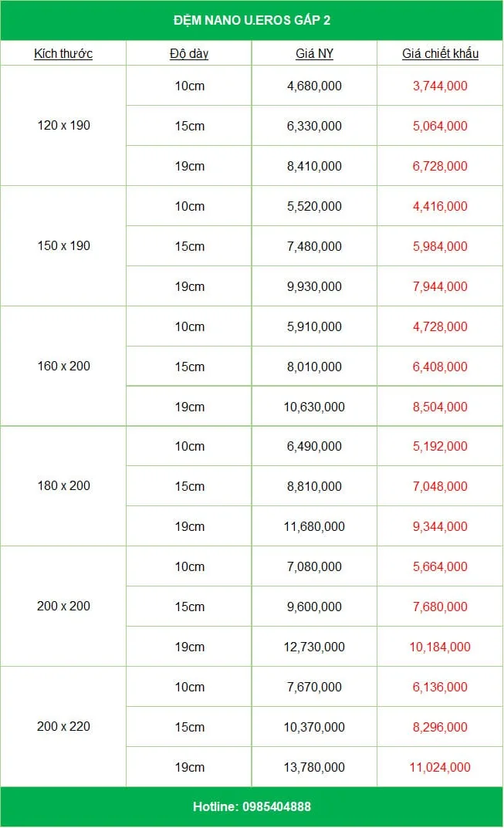This screenshot has height=828, width=504.
Task: Select the discounted price 10,184,000
Action: coord(440,647)
